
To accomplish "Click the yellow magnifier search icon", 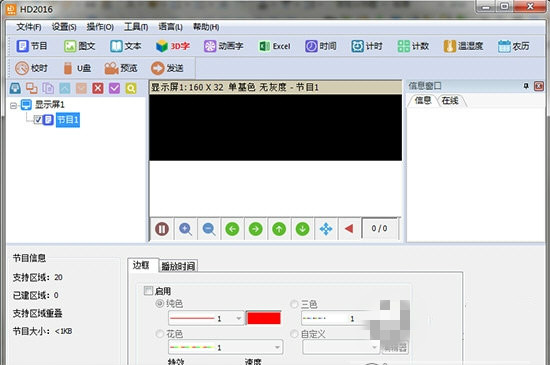I will coord(131,88).
